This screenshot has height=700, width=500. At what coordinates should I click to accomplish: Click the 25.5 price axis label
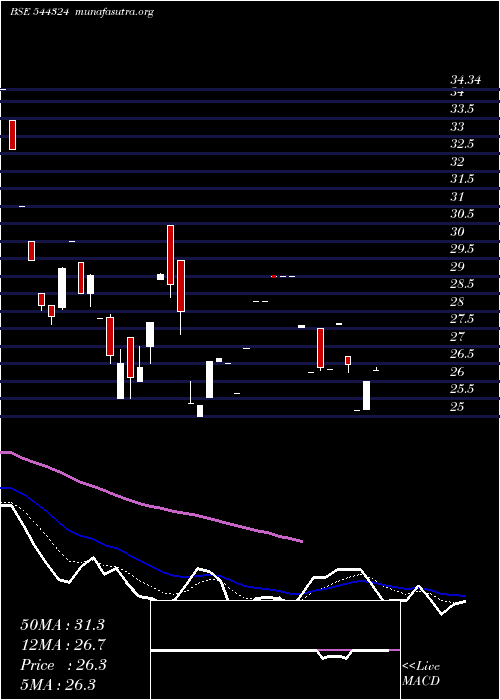click(x=462, y=389)
